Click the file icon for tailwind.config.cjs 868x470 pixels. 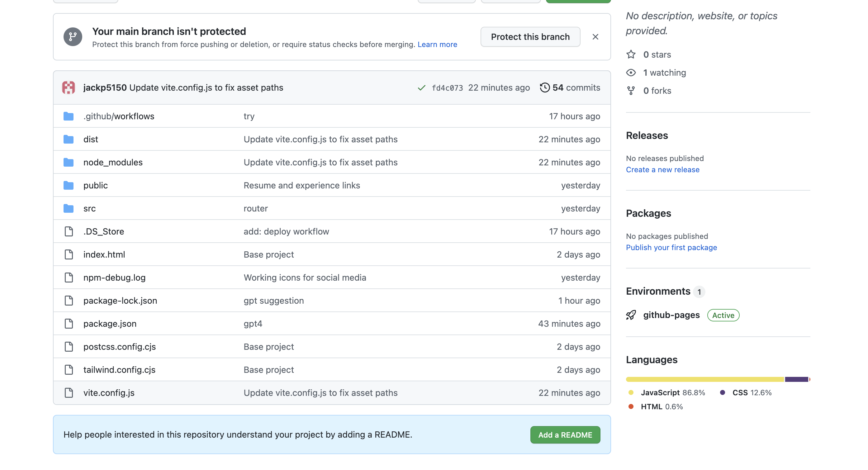[x=69, y=370]
